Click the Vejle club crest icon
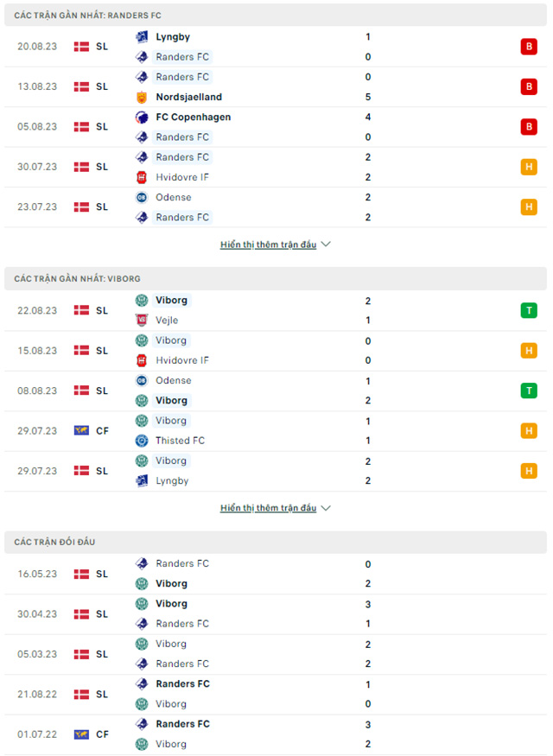The image size is (553, 756). click(x=142, y=321)
